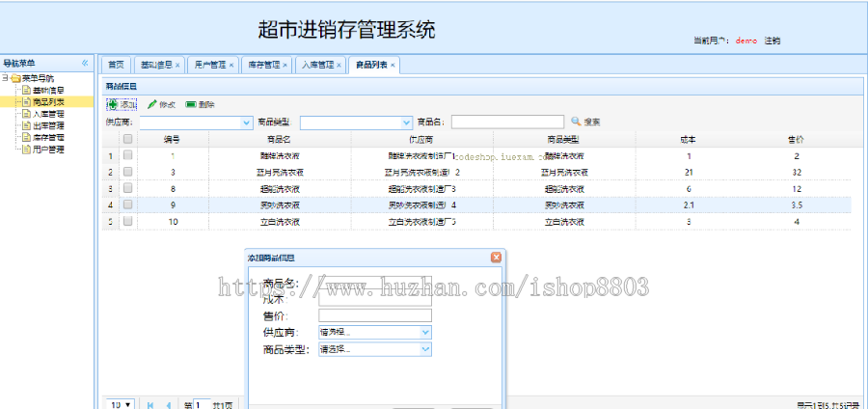Sort by the 成本 column header
The image size is (868, 409).
689,140
